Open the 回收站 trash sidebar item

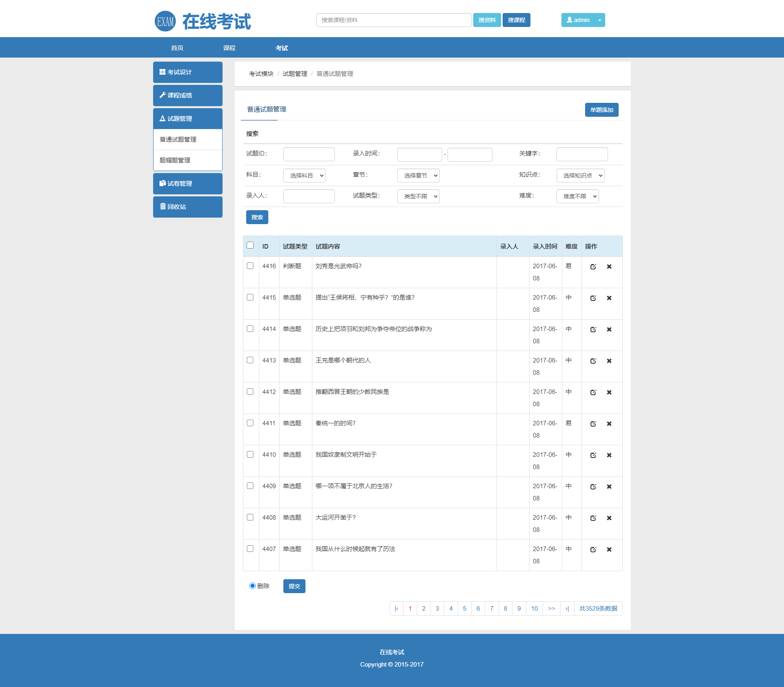(187, 207)
